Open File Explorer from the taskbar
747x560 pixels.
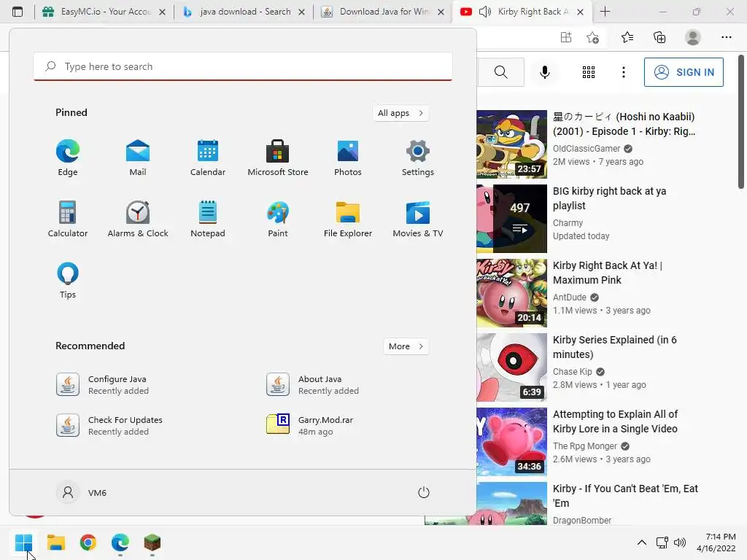(x=55, y=542)
